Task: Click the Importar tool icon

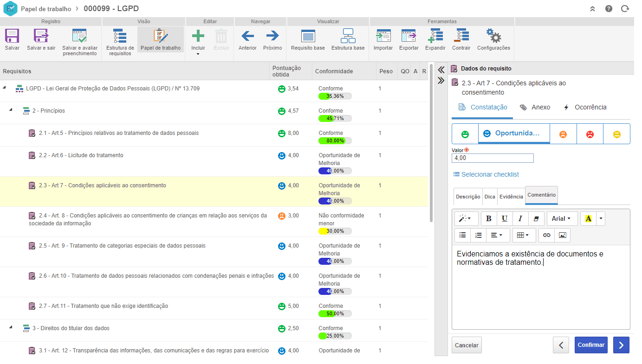Action: tap(383, 36)
